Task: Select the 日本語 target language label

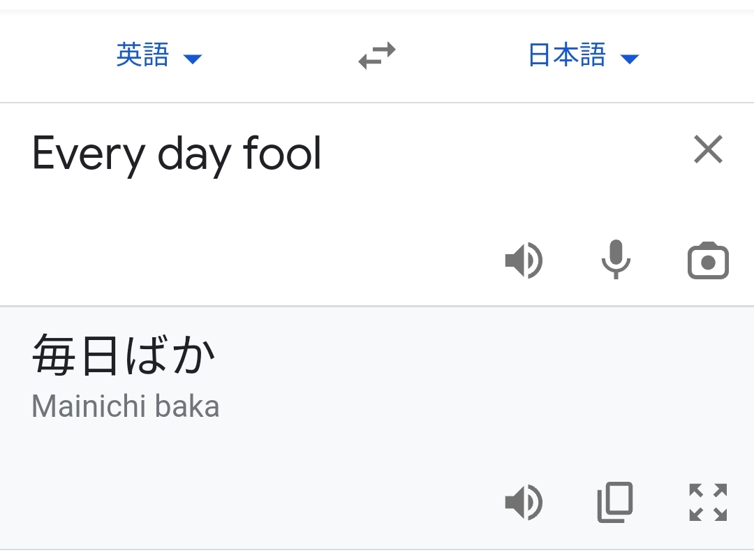Action: [x=567, y=55]
